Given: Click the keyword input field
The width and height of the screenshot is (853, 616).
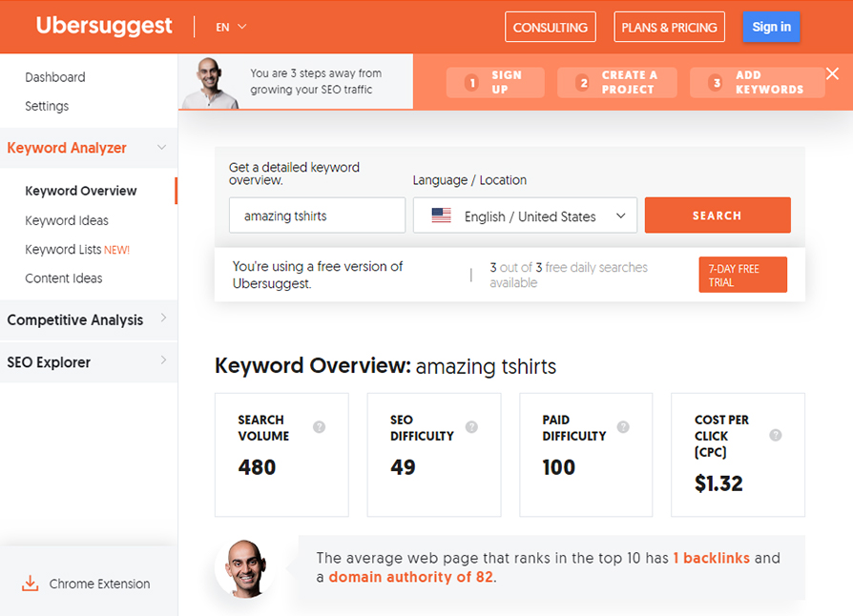Looking at the screenshot, I should (x=317, y=216).
